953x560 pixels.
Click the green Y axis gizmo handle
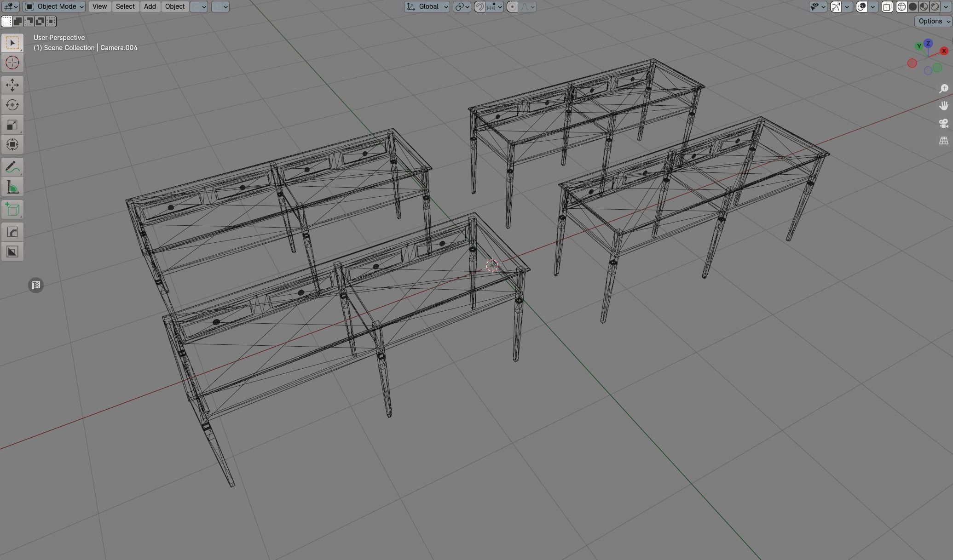pos(919,46)
